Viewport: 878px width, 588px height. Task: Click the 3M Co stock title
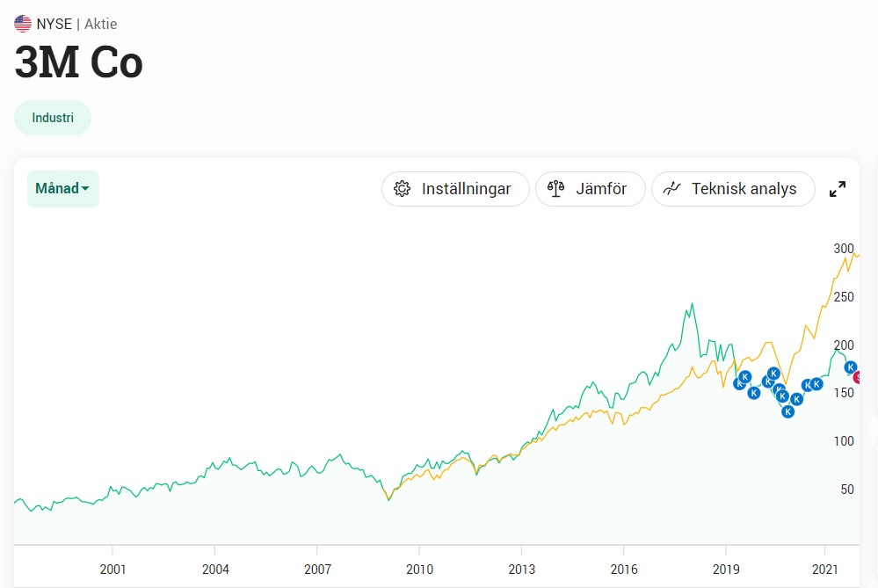click(78, 62)
